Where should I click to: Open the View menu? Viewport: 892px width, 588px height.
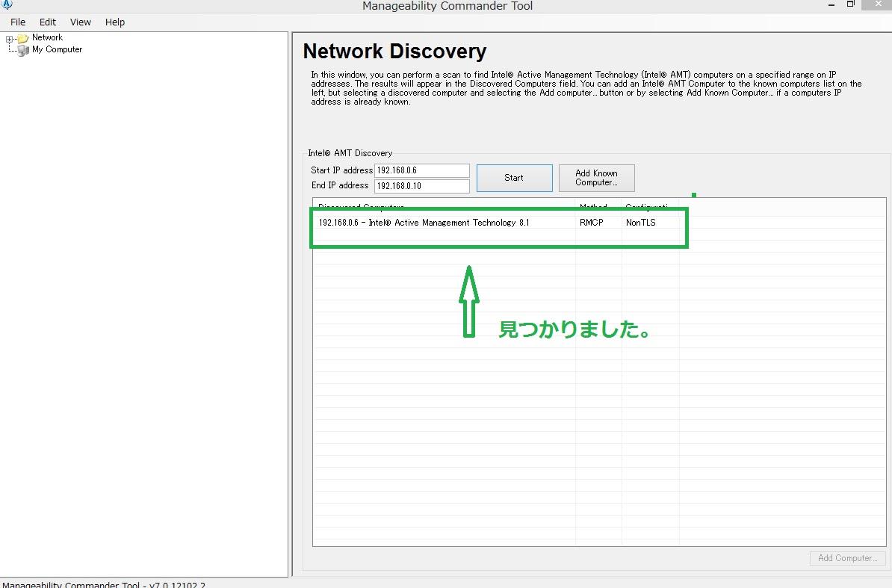click(80, 22)
